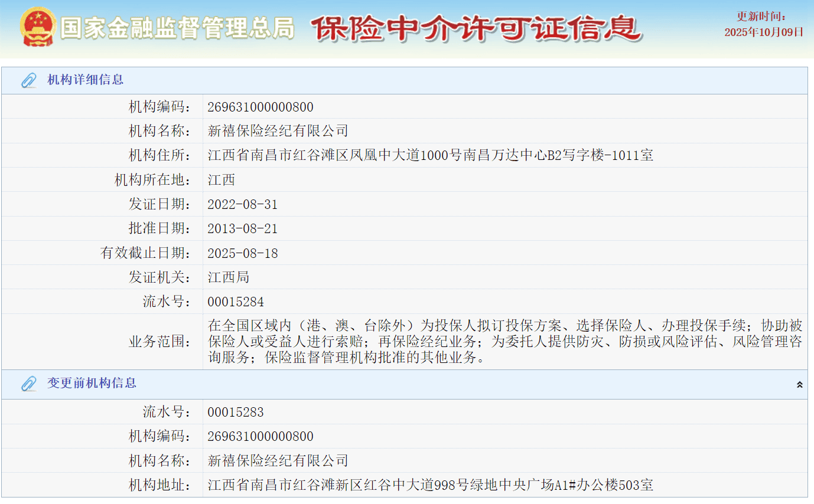Click the 批准日期 value 2013-08-21
Image resolution: width=814 pixels, height=504 pixels.
242,229
